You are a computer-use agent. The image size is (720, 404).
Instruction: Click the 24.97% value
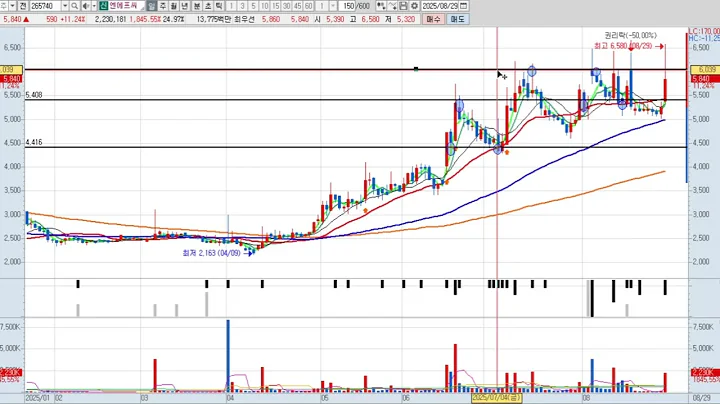pos(174,19)
